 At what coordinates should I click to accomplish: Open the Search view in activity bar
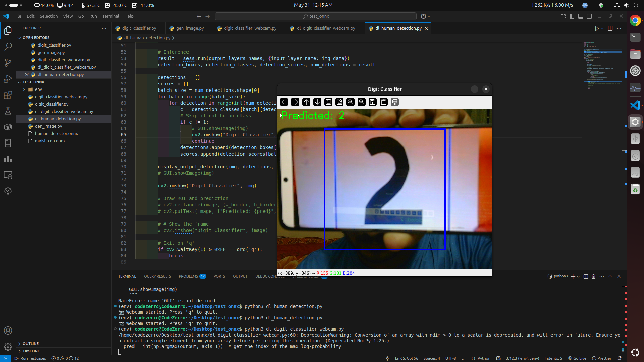(8, 47)
